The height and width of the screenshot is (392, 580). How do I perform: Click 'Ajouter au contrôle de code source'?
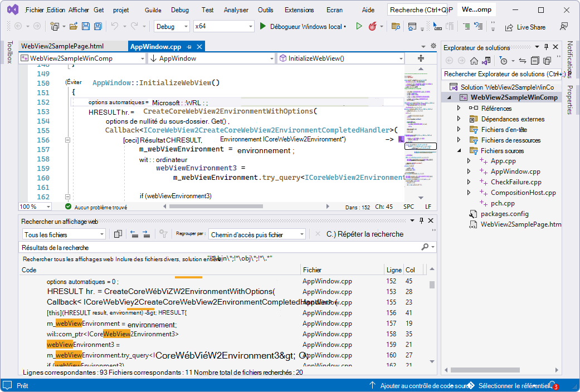422,385
